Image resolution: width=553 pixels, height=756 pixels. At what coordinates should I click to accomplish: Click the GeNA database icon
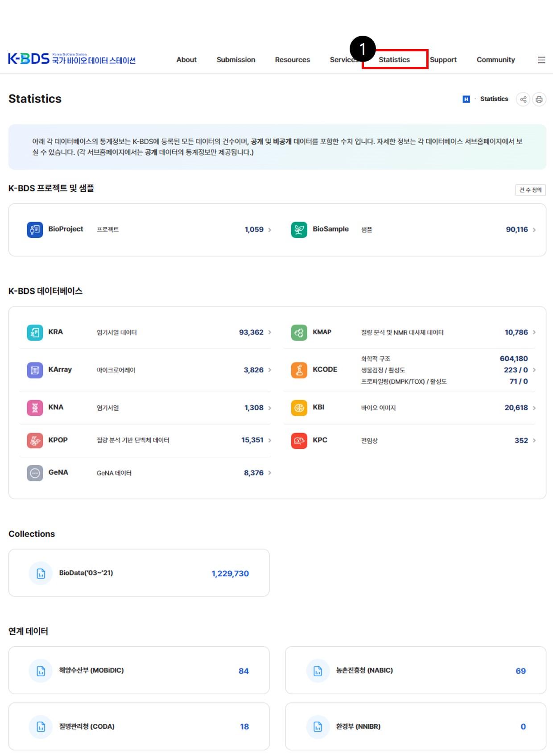pyautogui.click(x=35, y=473)
